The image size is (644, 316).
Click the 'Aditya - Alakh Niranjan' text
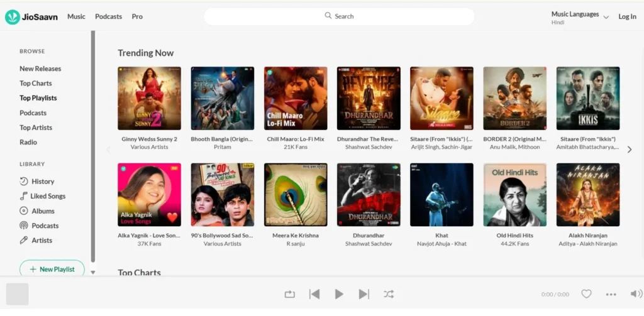tap(588, 244)
